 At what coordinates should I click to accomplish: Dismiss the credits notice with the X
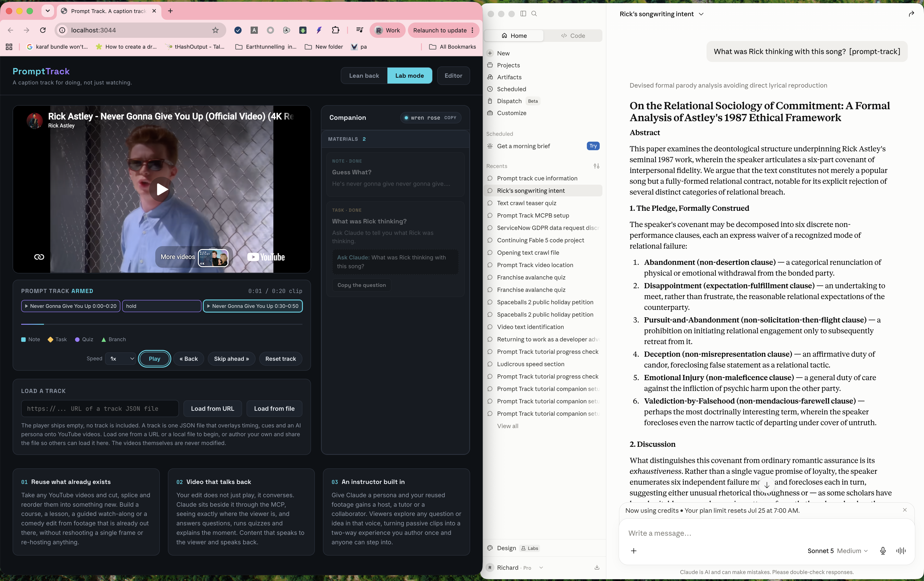905,510
